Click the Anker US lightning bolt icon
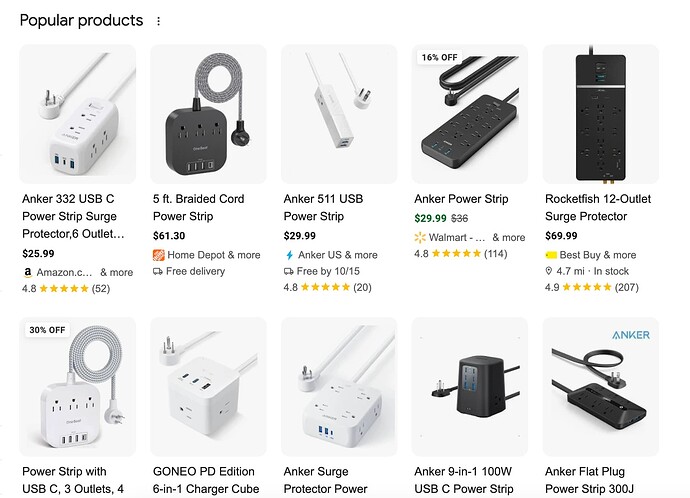The width and height of the screenshot is (690, 498). coord(289,255)
